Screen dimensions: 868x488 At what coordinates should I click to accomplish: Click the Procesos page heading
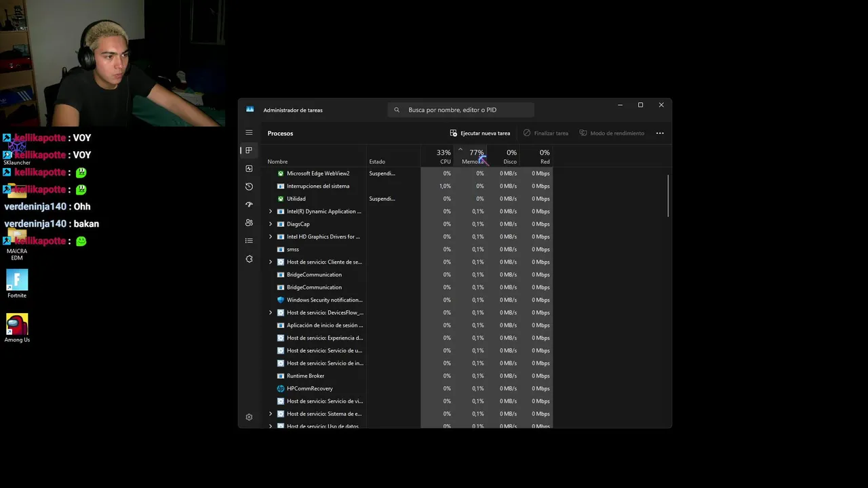tap(280, 134)
